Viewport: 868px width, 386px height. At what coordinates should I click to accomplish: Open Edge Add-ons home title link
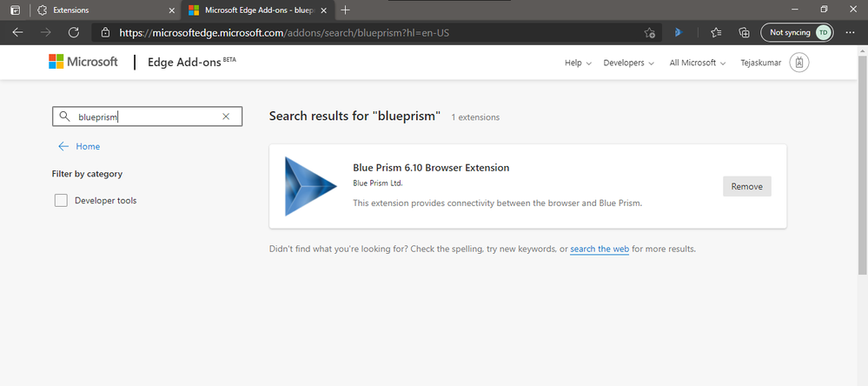pos(191,62)
